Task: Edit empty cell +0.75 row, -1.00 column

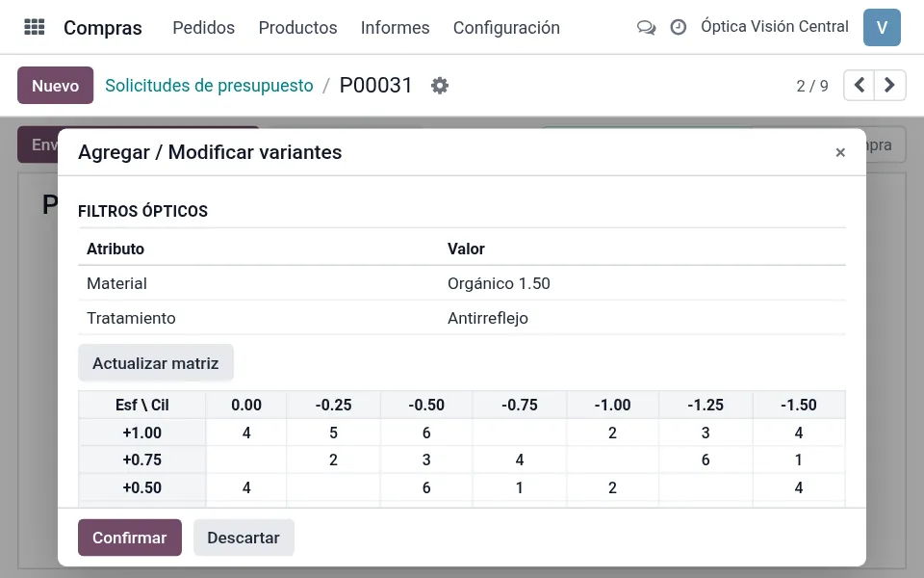Action: point(613,460)
